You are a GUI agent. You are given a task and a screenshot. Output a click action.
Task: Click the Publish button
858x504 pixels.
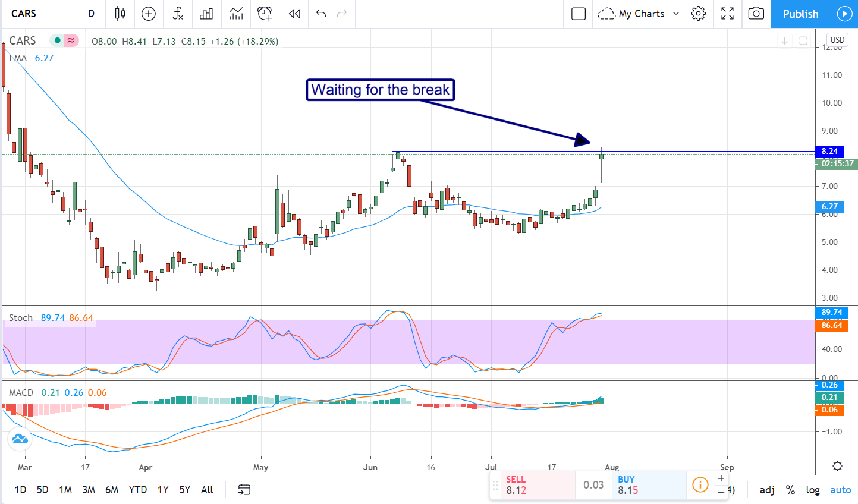[800, 14]
